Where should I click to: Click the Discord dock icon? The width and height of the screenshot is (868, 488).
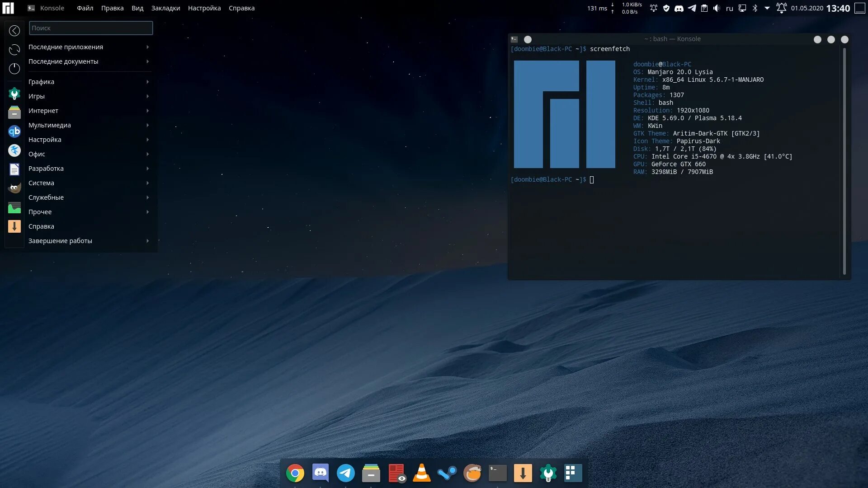coord(321,473)
